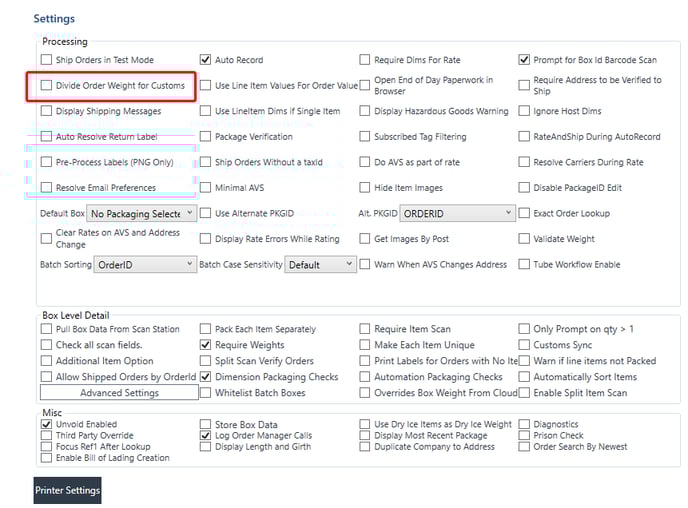Enable the Customs Sync checkbox
Screen dimensions: 688x508
525,345
